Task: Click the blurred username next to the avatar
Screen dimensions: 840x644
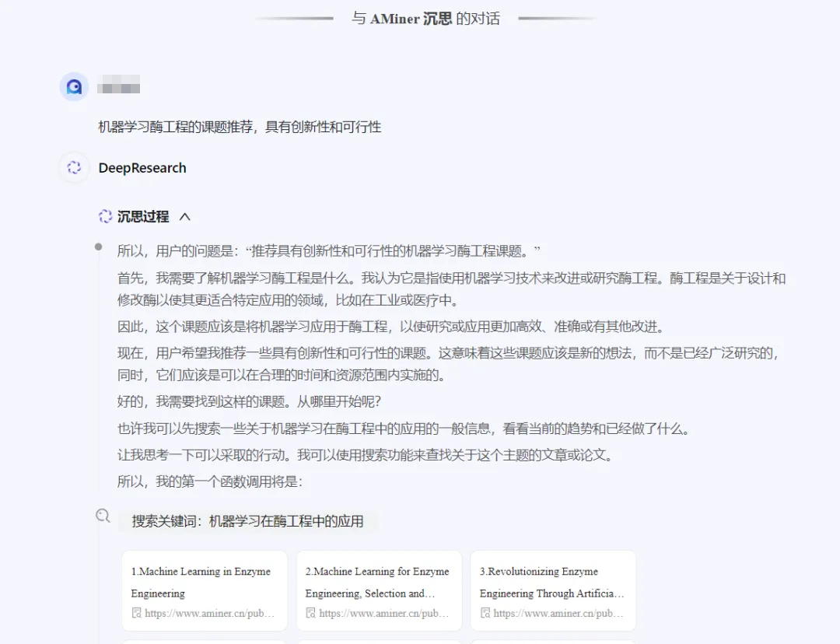Action: pos(119,85)
